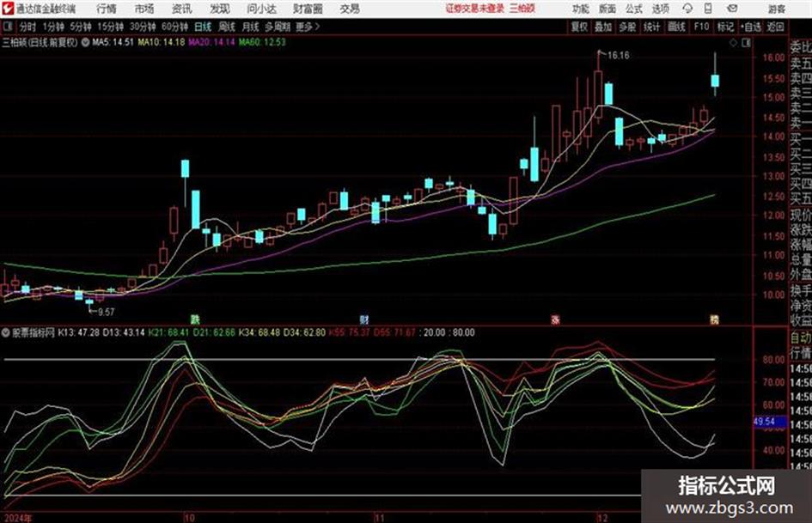
Task: Click MA5: 14.51 label
Action: click(x=113, y=42)
